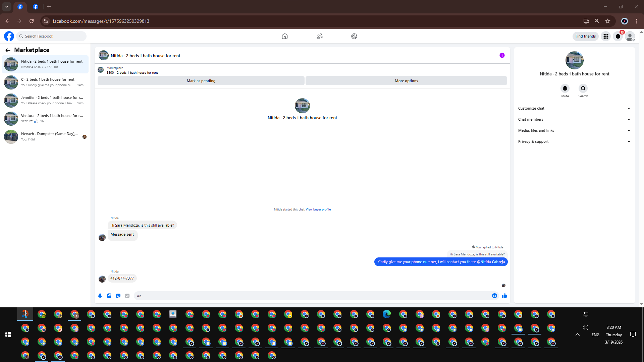Click the purple conversation info icon
This screenshot has height=362, width=644.
click(502, 55)
